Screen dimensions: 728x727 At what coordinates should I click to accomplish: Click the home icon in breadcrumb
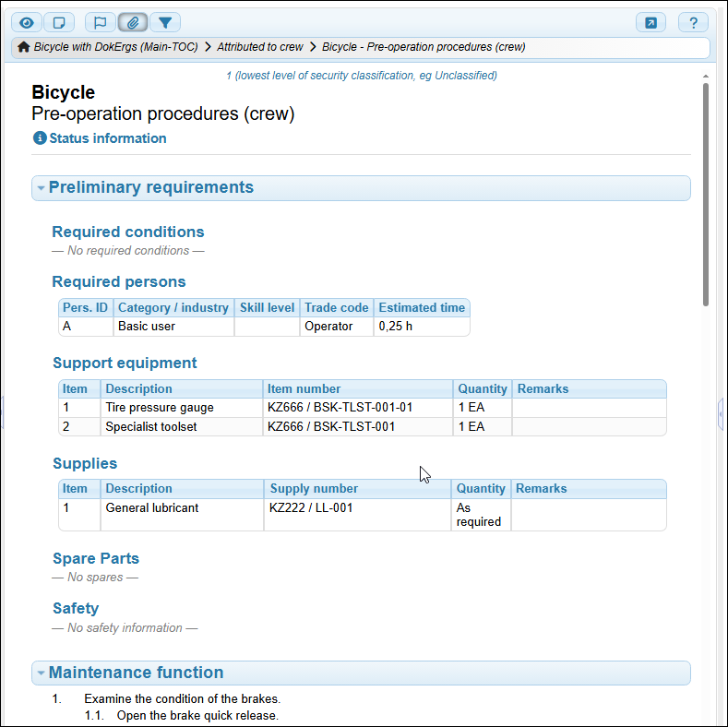tap(24, 47)
